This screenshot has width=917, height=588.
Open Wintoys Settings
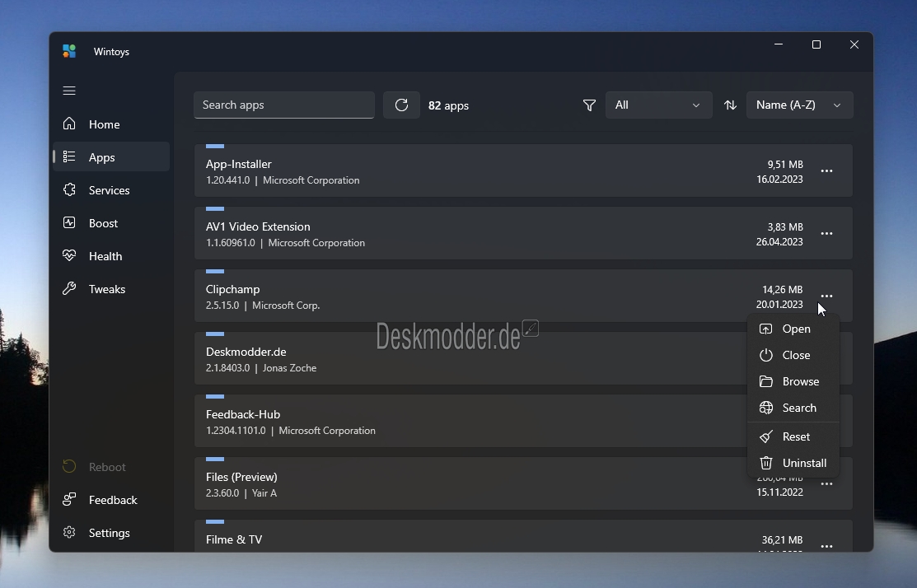[111, 533]
